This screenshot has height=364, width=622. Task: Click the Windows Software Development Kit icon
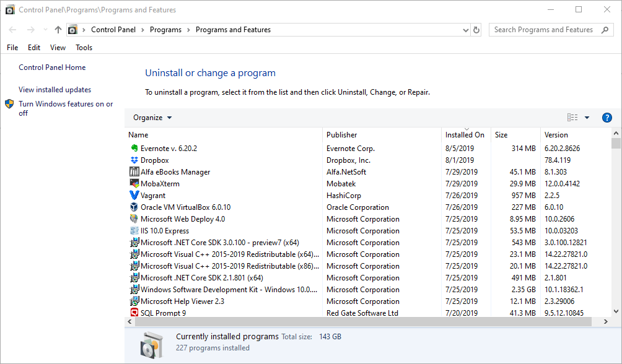pyautogui.click(x=134, y=290)
